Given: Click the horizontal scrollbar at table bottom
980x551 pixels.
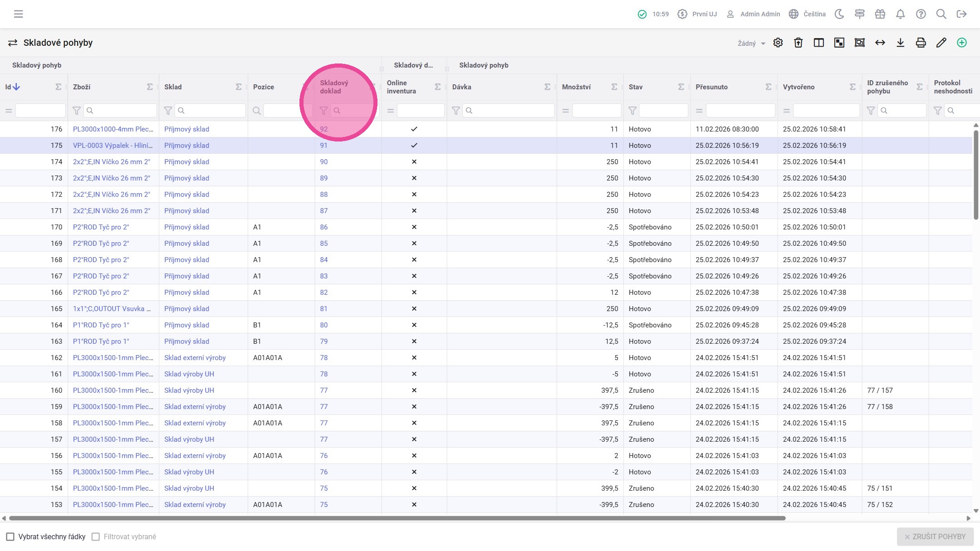Looking at the screenshot, I should pos(397,518).
